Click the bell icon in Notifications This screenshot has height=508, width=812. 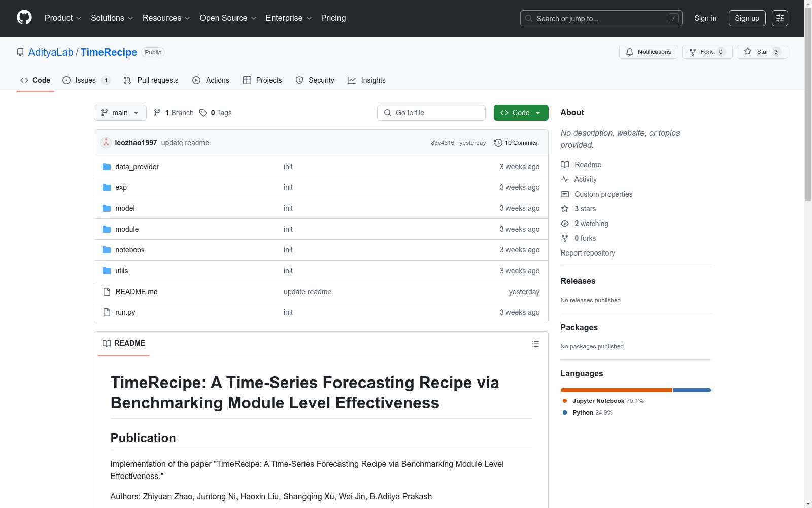[x=630, y=52]
